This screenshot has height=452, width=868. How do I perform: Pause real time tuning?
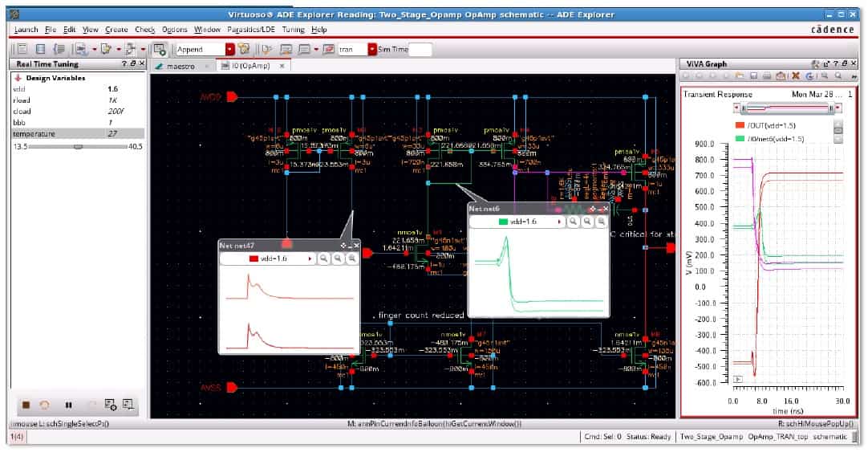tap(68, 405)
